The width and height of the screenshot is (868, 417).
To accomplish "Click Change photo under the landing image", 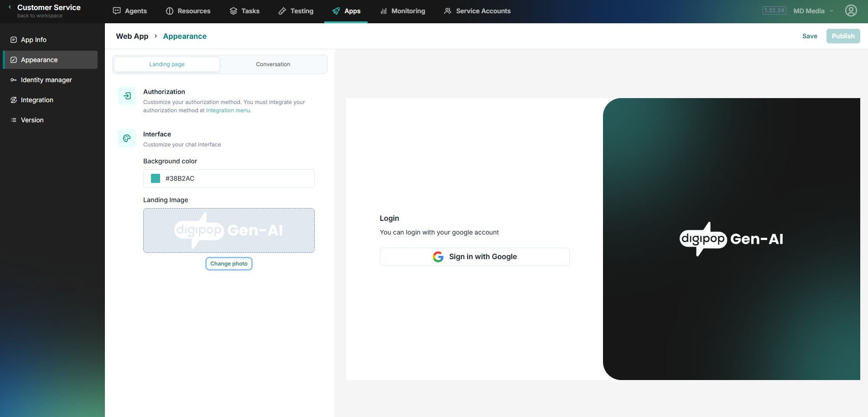I will tap(229, 264).
